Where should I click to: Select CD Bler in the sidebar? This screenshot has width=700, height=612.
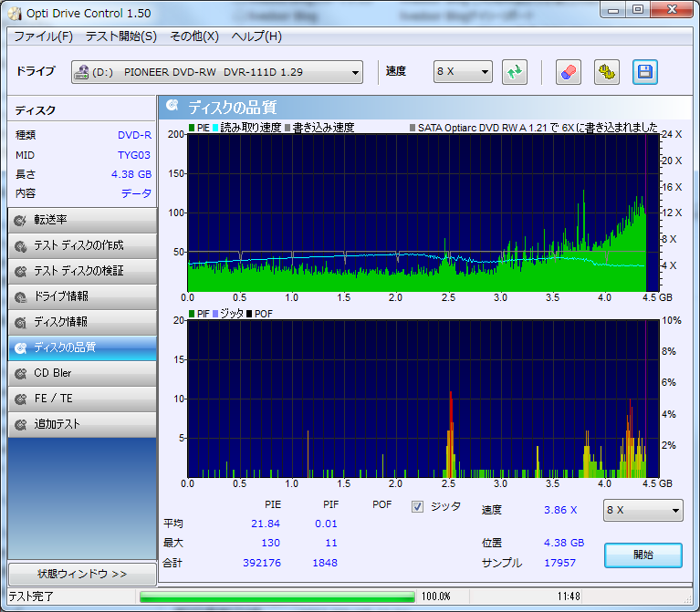click(82, 373)
